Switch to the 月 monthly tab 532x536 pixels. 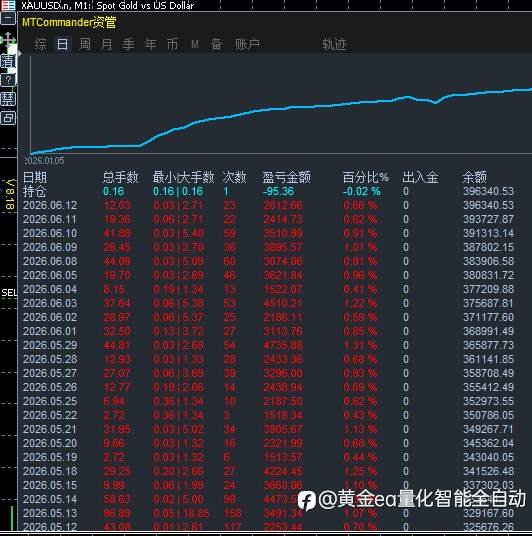coord(107,44)
